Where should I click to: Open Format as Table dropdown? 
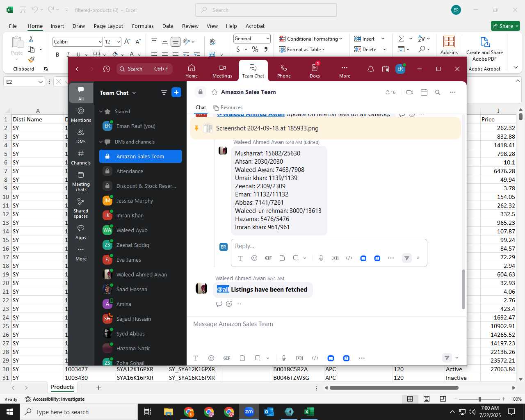coord(302,50)
